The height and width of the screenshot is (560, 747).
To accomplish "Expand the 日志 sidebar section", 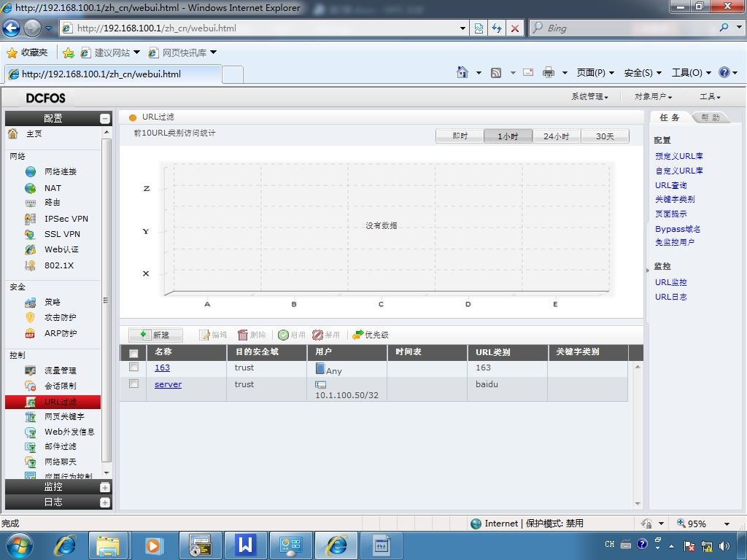I will click(x=105, y=502).
